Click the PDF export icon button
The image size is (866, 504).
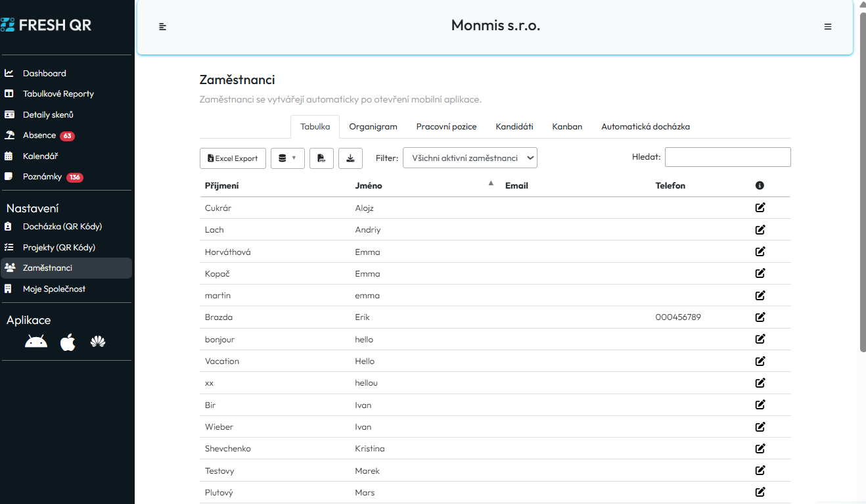tap(321, 158)
